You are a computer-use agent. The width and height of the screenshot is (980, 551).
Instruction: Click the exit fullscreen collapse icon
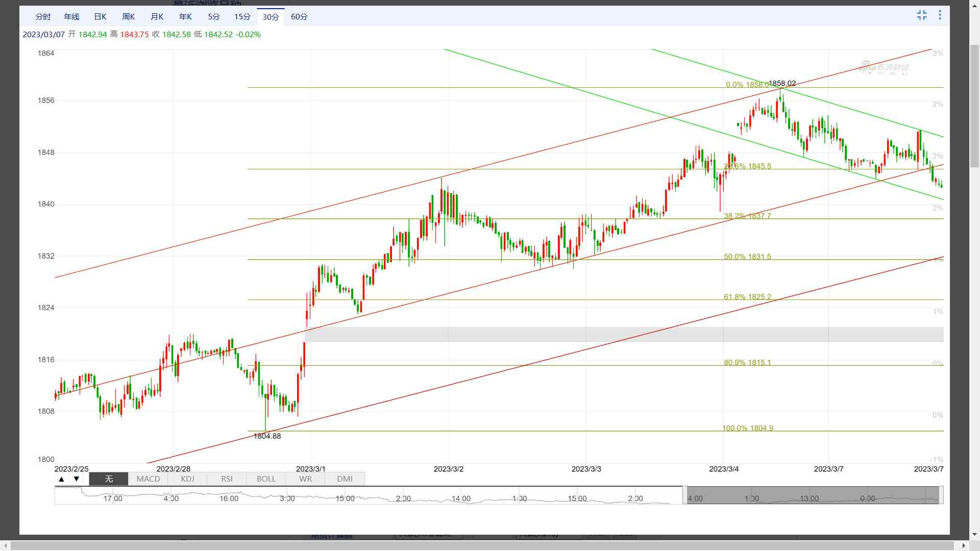(921, 15)
